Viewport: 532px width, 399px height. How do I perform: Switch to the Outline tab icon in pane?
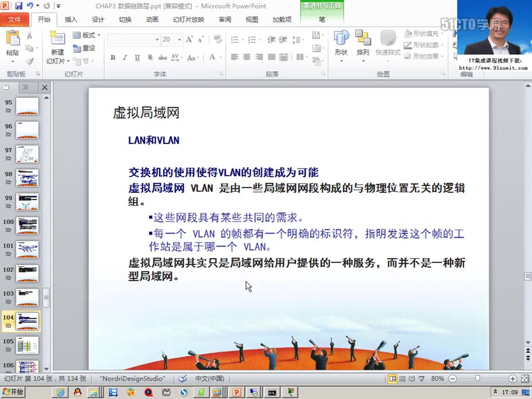click(25, 87)
